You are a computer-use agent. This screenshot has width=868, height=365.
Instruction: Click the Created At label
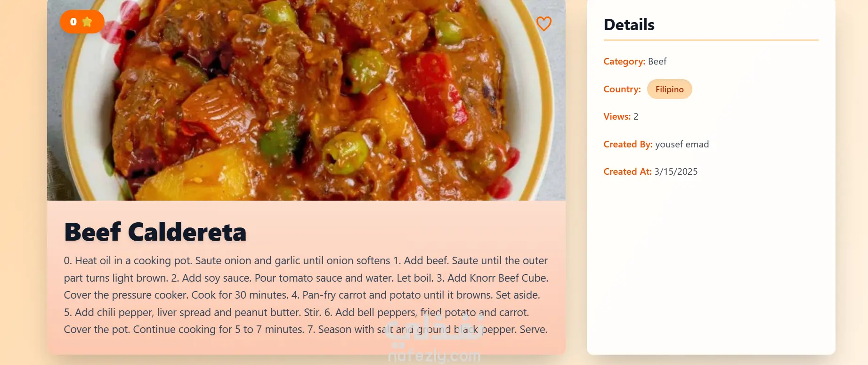tap(627, 172)
